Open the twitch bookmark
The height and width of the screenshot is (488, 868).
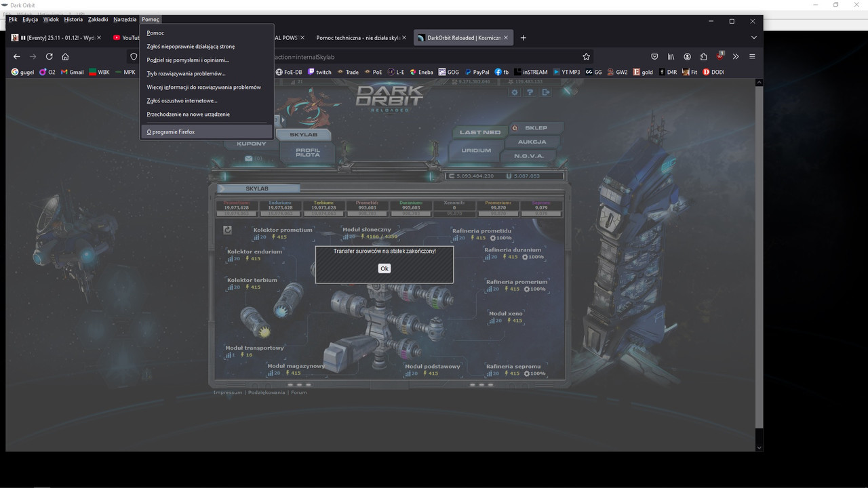[x=319, y=72]
